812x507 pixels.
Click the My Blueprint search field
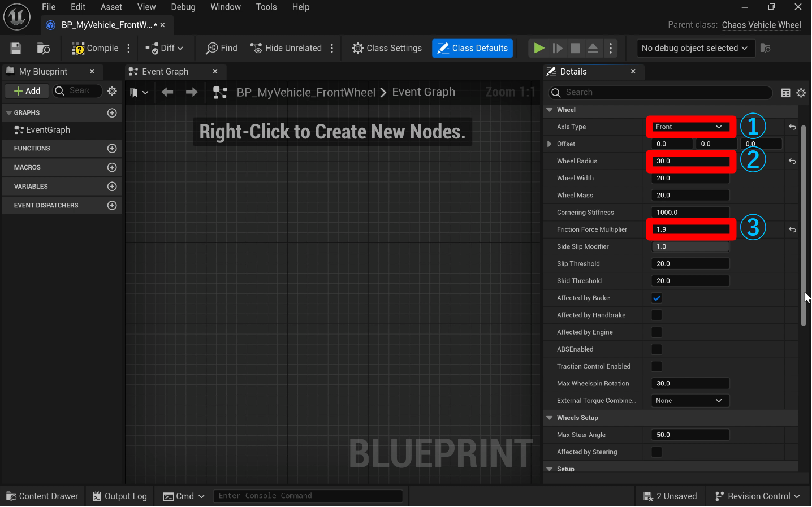click(x=78, y=91)
